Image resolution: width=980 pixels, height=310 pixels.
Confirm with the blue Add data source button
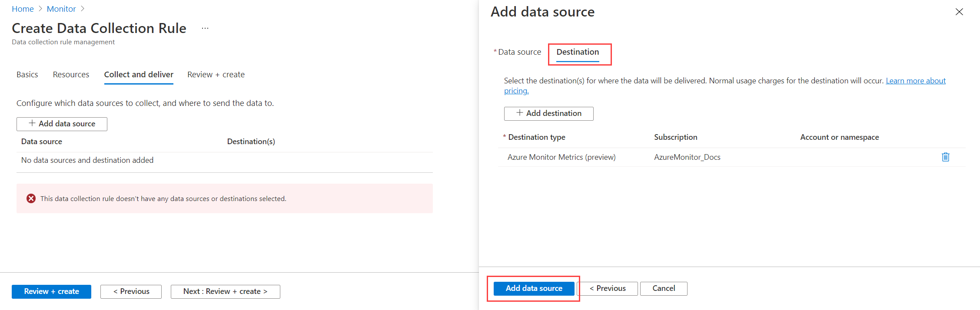coord(534,288)
